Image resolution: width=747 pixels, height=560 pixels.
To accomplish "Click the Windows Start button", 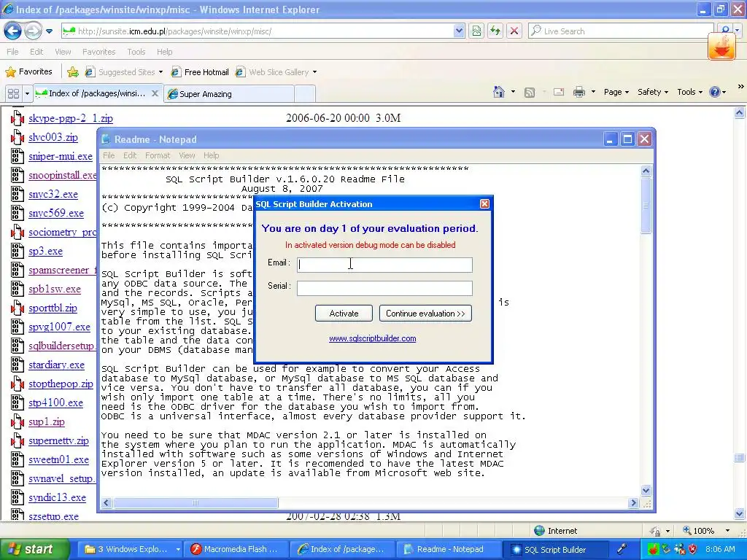I will [x=34, y=549].
